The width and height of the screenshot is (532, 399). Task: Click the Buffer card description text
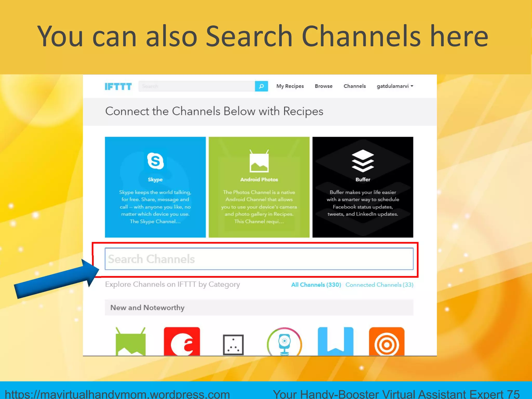363,203
